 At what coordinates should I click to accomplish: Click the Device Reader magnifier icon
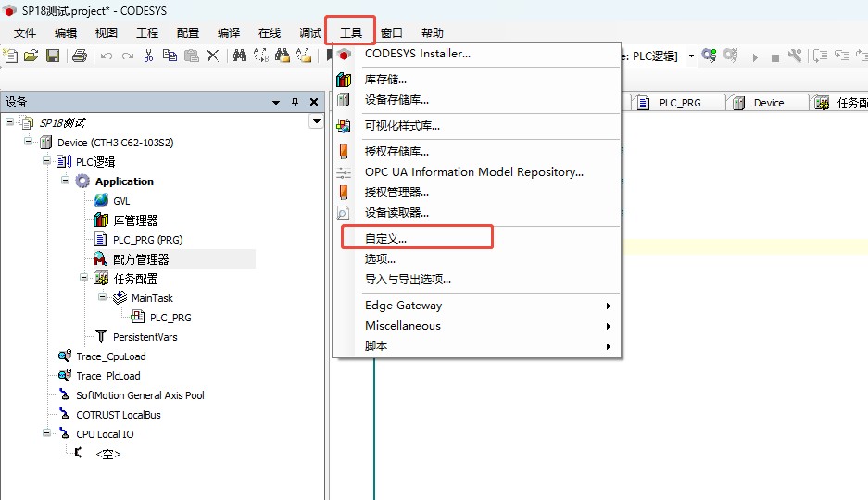pyautogui.click(x=343, y=212)
